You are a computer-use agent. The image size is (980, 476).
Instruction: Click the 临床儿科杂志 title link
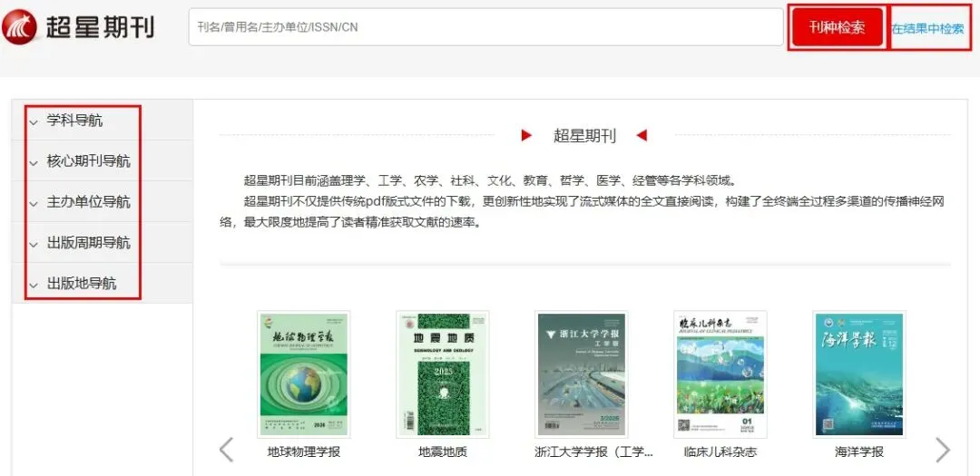click(x=720, y=452)
